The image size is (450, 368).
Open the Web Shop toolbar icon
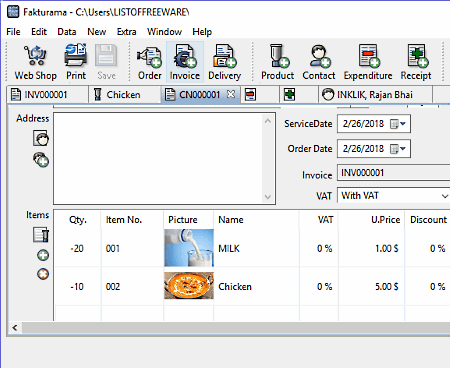35,62
